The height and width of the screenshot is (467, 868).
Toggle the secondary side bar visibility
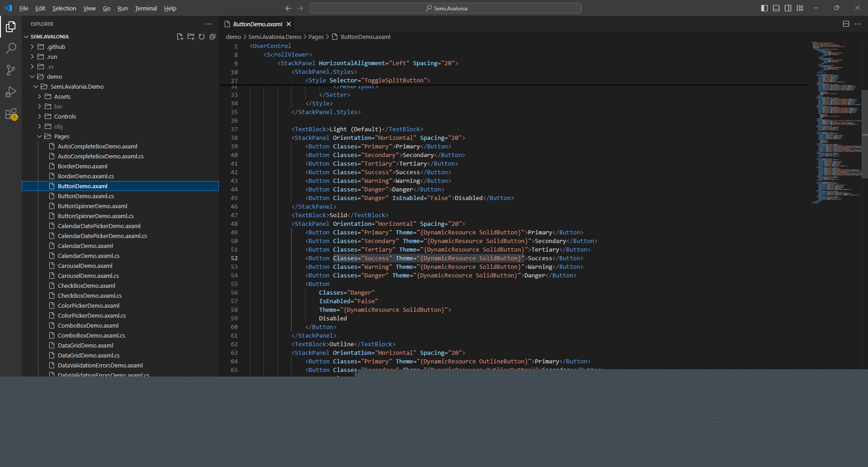point(788,8)
